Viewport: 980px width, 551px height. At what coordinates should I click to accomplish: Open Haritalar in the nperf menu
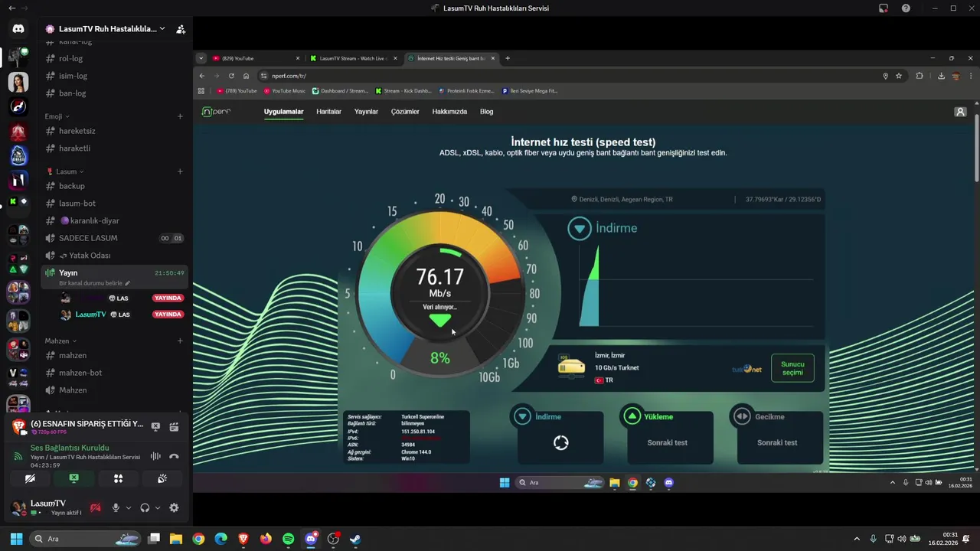pos(328,112)
